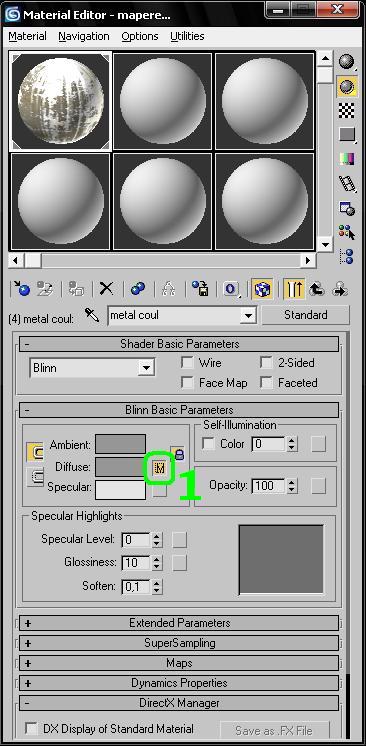Toggle Show Map in Viewport cube icon

click(x=262, y=289)
